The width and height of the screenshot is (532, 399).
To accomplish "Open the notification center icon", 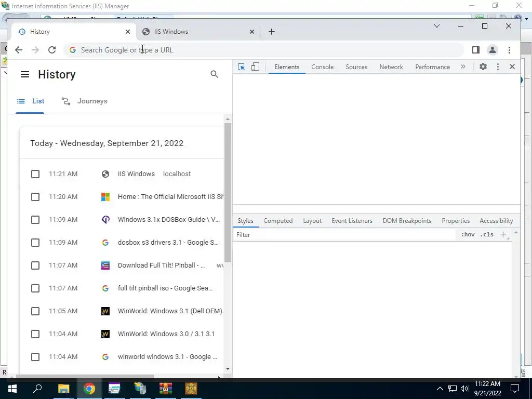I will point(515,389).
